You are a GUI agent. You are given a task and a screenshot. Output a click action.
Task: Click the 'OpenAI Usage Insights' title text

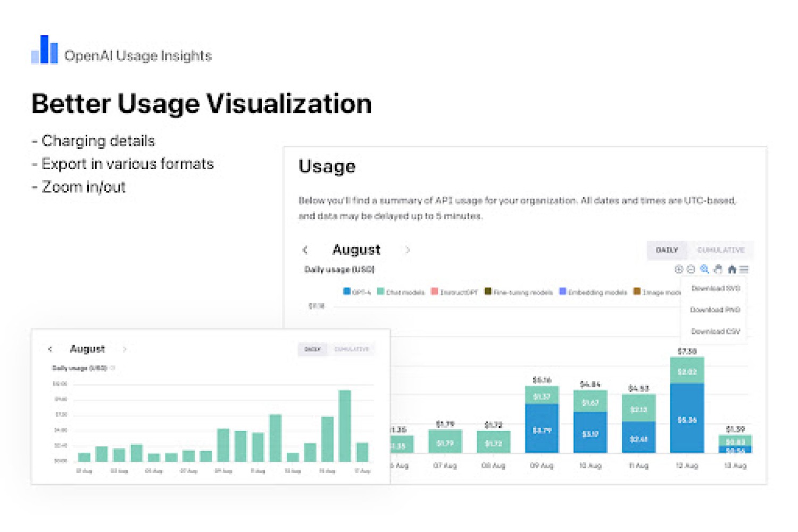click(138, 55)
